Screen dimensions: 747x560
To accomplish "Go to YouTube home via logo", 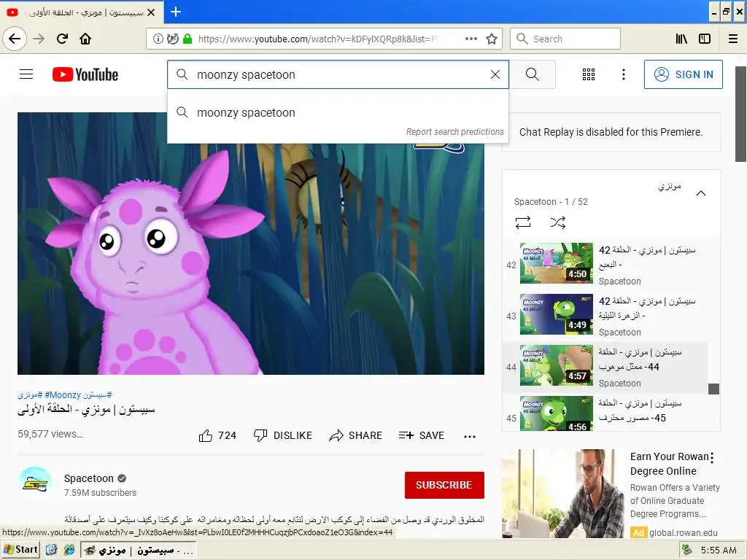I will click(x=85, y=75).
